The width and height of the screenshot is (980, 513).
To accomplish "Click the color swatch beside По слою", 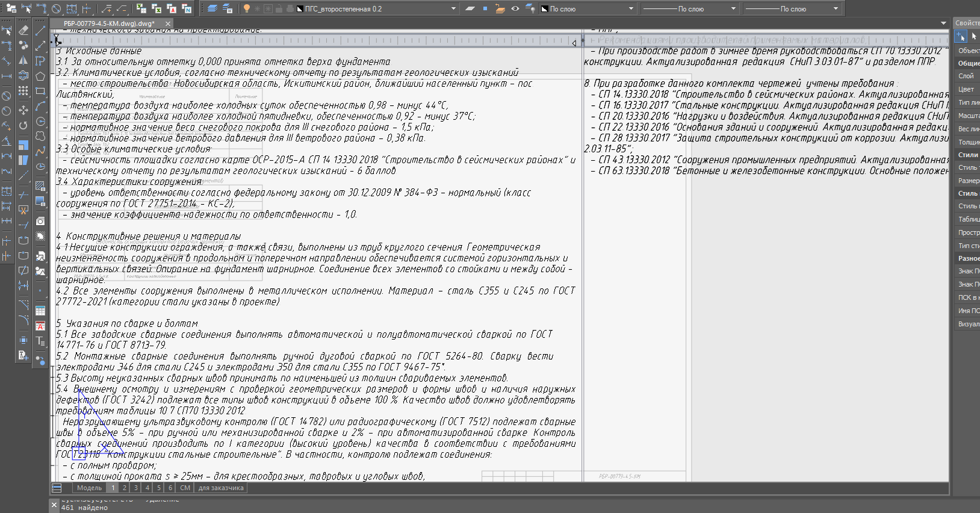I will (544, 9).
